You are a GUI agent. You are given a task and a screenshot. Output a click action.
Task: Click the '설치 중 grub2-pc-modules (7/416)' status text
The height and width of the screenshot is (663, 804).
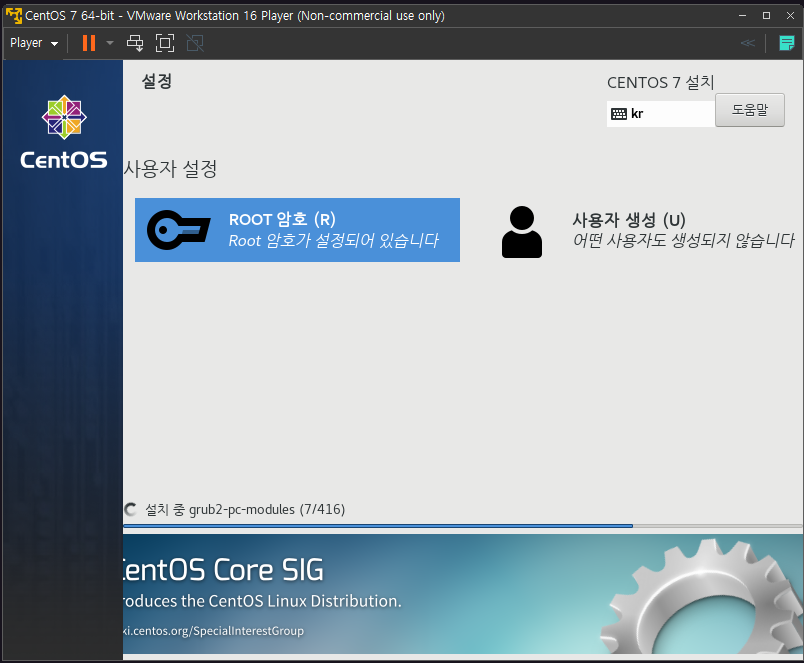[245, 509]
